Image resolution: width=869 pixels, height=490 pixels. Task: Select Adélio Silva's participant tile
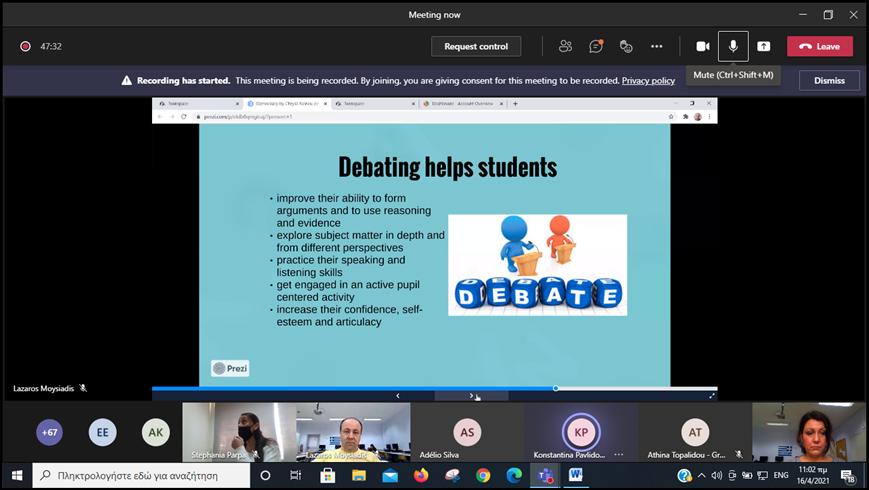(x=467, y=432)
